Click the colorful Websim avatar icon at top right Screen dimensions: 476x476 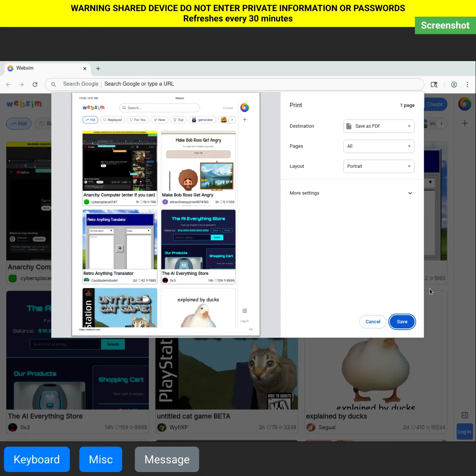(x=464, y=104)
